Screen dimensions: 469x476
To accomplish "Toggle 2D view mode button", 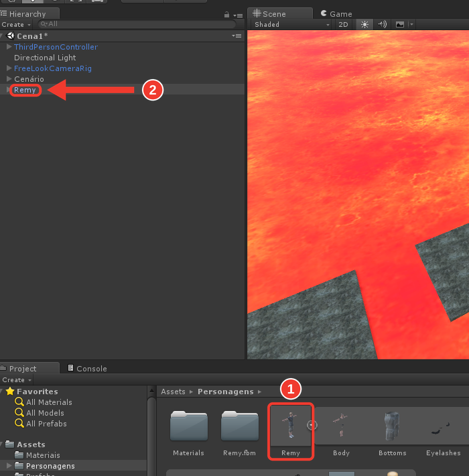I will (x=343, y=24).
